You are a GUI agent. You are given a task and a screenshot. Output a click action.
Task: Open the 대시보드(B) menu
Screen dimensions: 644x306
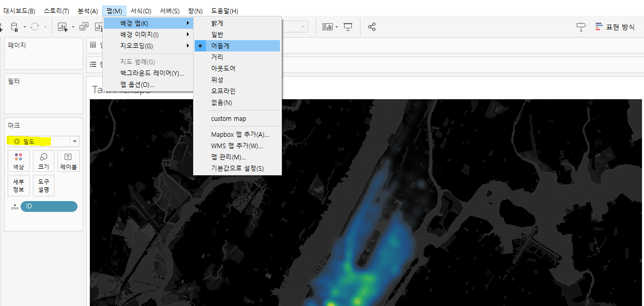20,11
